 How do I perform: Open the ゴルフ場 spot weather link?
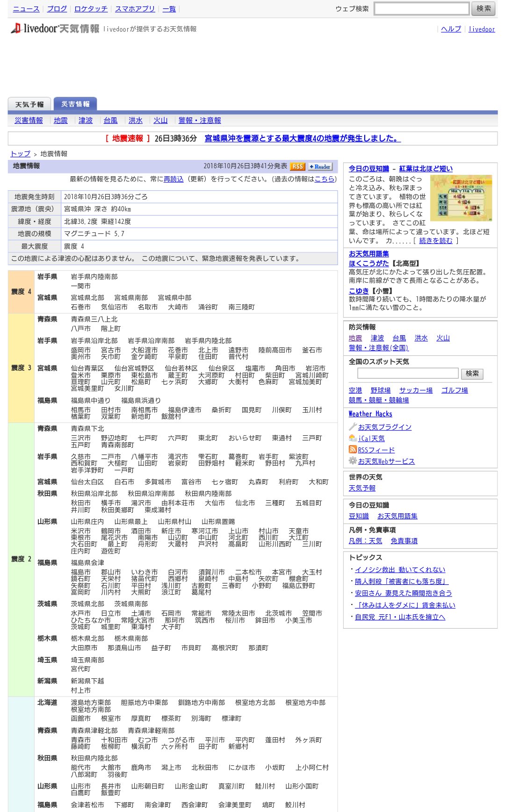click(x=454, y=390)
